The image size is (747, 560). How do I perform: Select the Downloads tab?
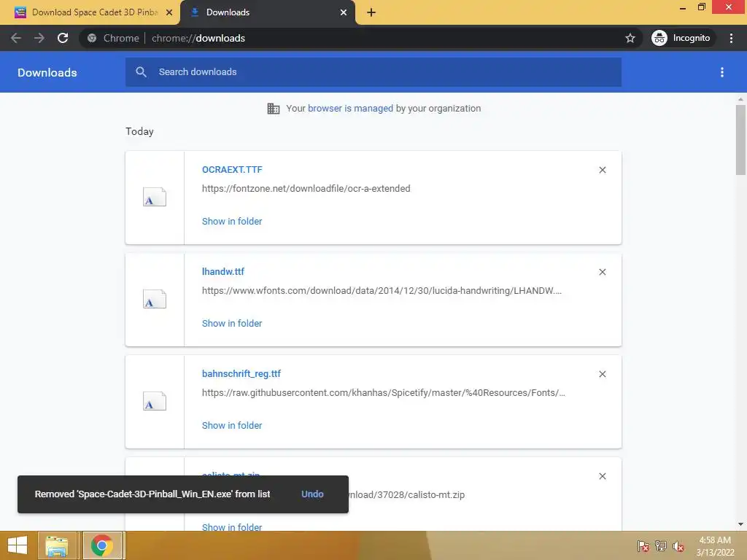pyautogui.click(x=267, y=12)
